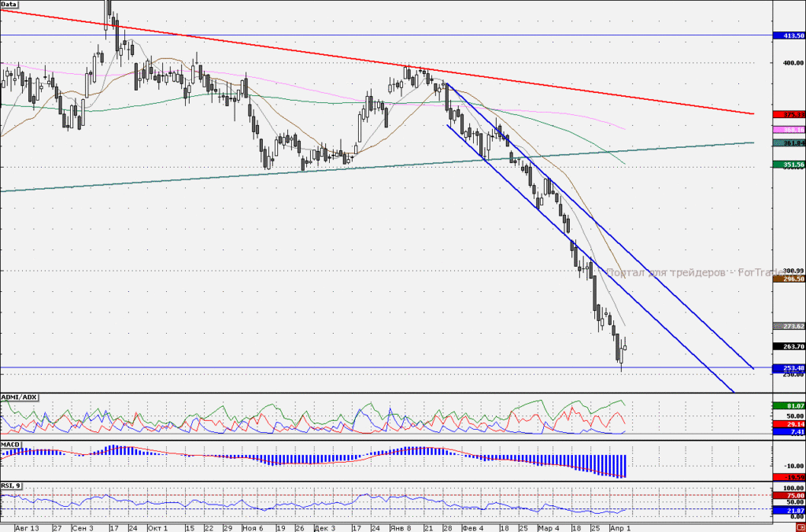This screenshot has width=806, height=532.
Task: Click the black 263.70 last price tag
Action: click(x=789, y=346)
